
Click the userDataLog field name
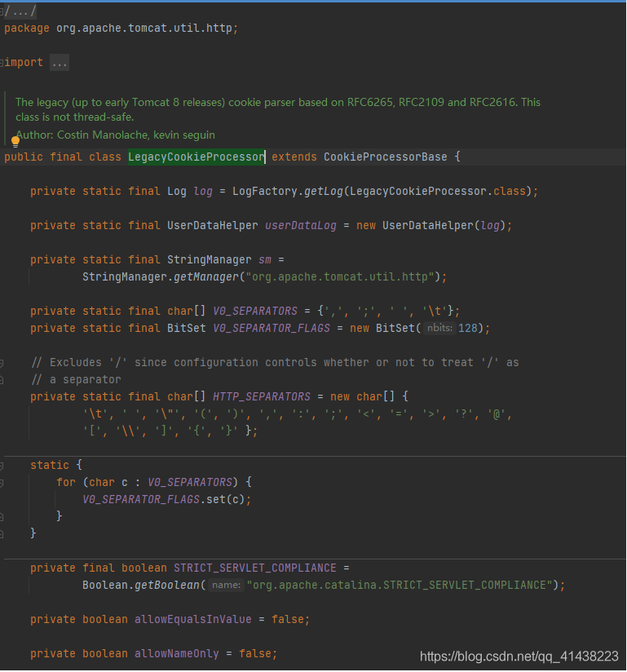click(x=300, y=225)
